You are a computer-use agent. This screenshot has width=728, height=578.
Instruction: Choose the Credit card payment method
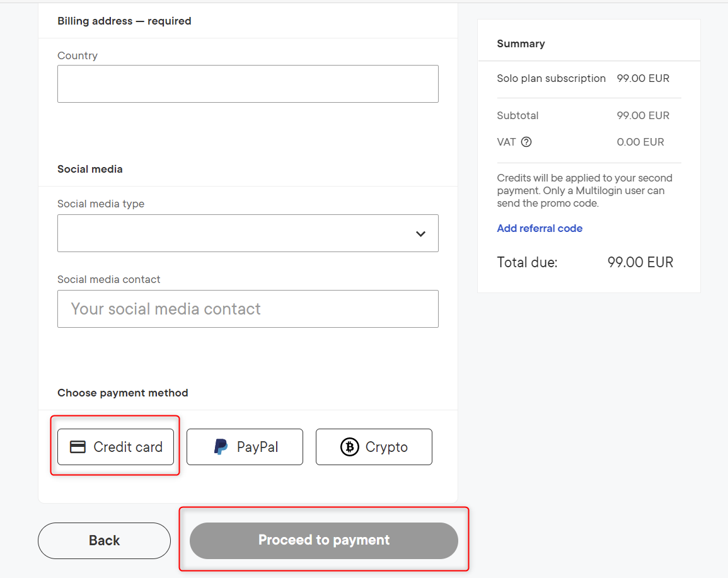point(116,447)
